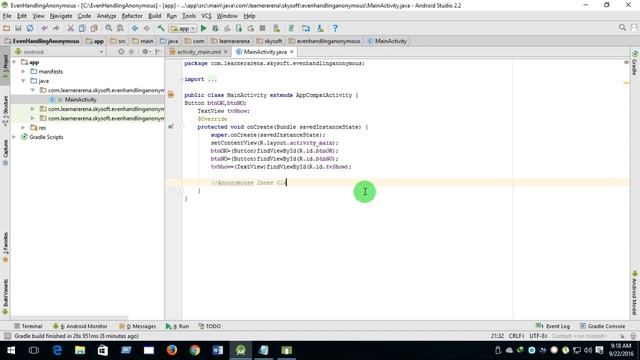Image resolution: width=640 pixels, height=360 pixels.
Task: Open the app run configuration dropdown
Action: [183, 29]
